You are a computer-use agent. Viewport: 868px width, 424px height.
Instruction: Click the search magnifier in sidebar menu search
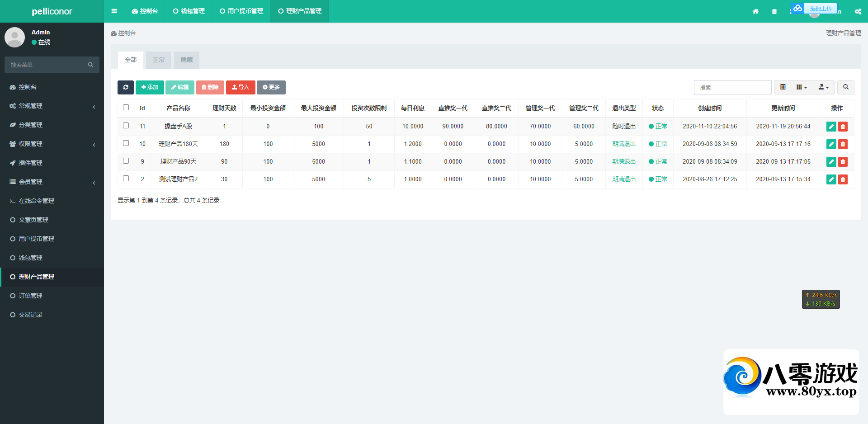[x=90, y=65]
